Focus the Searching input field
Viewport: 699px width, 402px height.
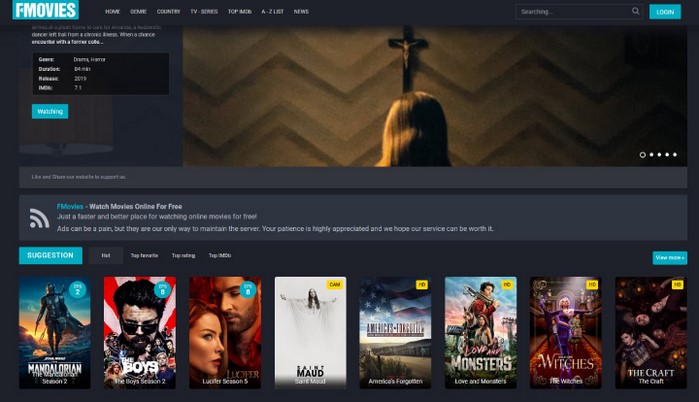click(579, 12)
